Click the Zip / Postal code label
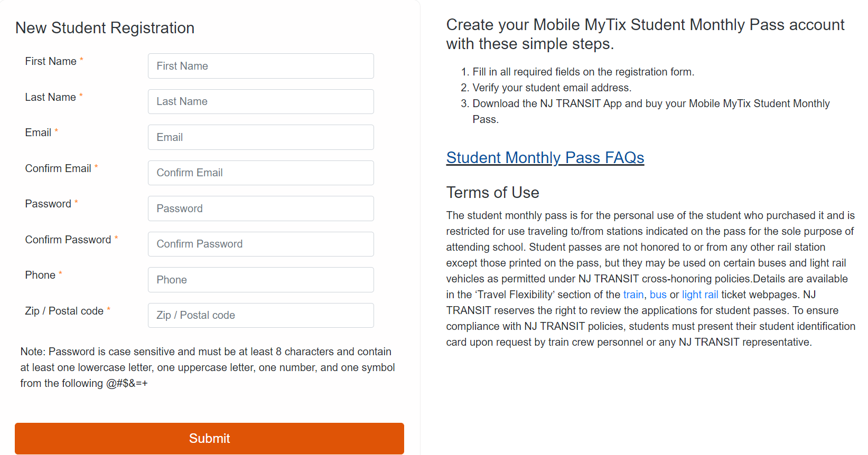The image size is (868, 455). click(x=64, y=311)
